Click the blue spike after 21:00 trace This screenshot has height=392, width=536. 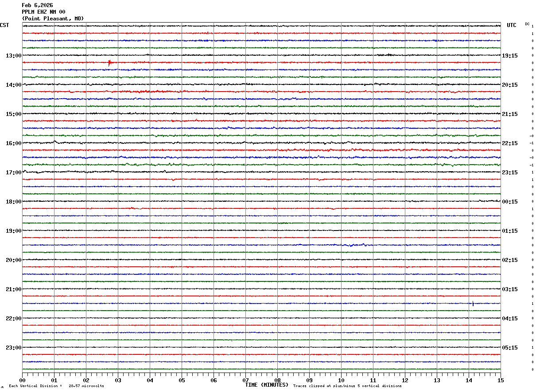tap(473, 303)
